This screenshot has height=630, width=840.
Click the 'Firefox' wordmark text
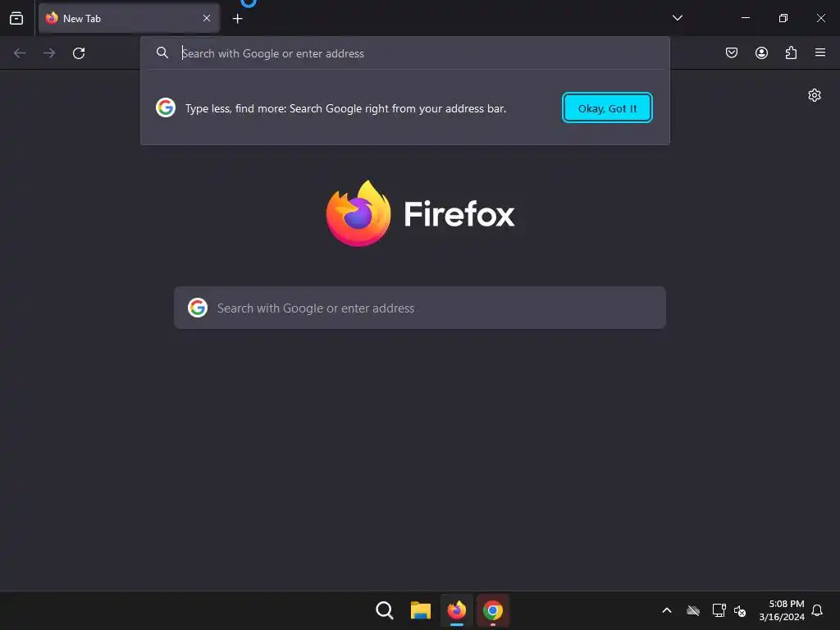[459, 214]
